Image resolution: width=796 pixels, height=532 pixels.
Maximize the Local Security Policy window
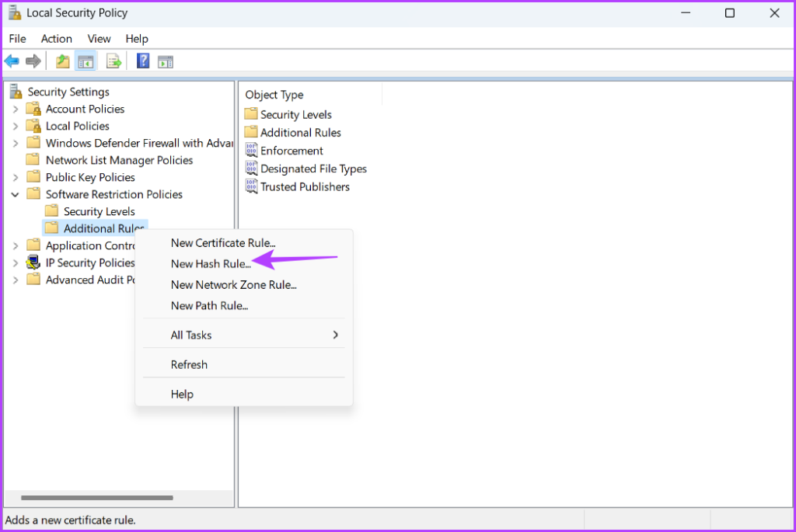click(729, 12)
